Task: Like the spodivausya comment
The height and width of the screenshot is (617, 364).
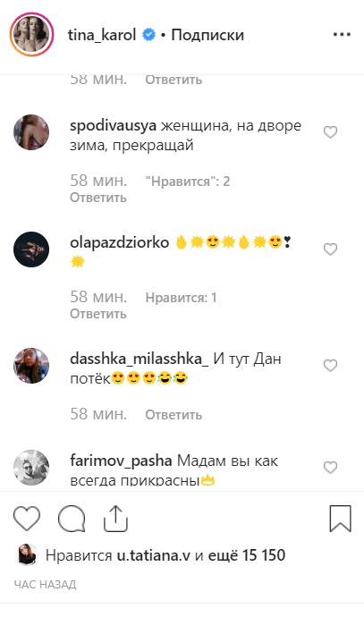Action: [x=331, y=132]
